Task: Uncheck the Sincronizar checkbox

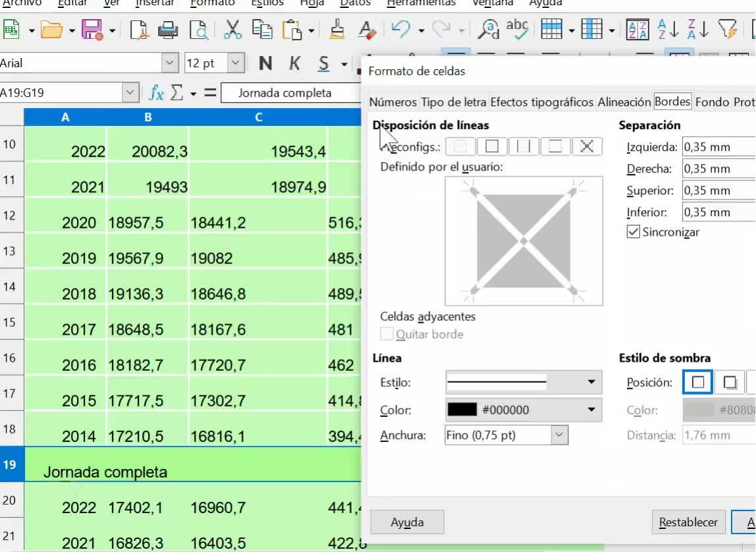Action: tap(633, 232)
